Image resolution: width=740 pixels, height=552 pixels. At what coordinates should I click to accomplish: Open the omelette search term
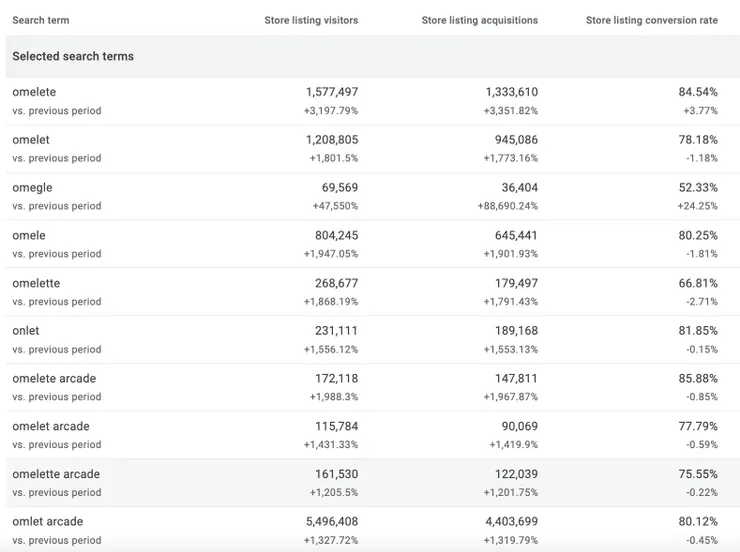(x=36, y=284)
